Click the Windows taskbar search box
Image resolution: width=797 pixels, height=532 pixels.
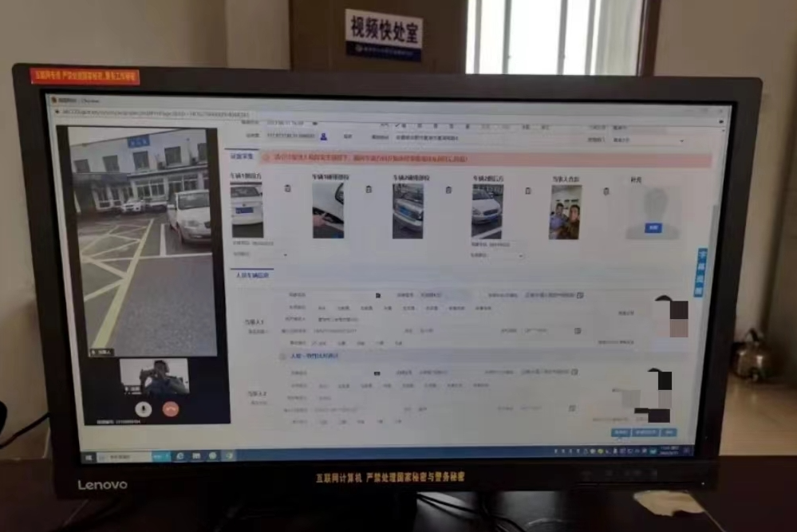tap(124, 457)
